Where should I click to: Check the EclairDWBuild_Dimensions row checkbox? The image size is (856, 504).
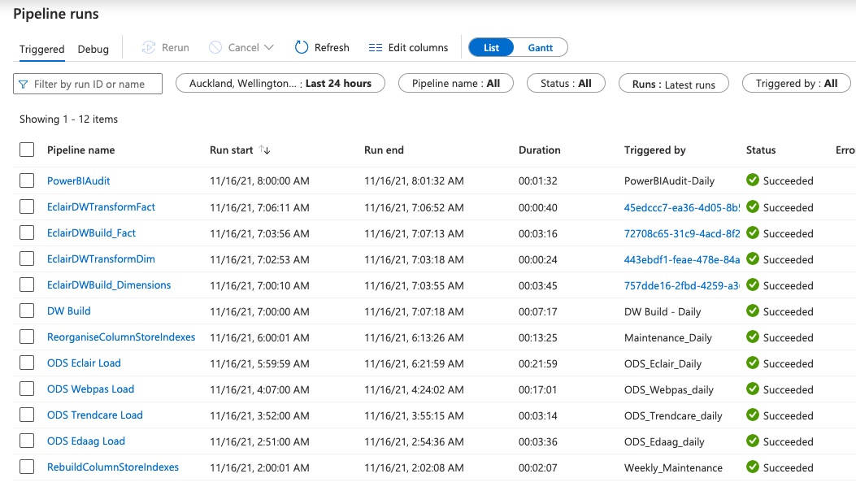pos(27,285)
